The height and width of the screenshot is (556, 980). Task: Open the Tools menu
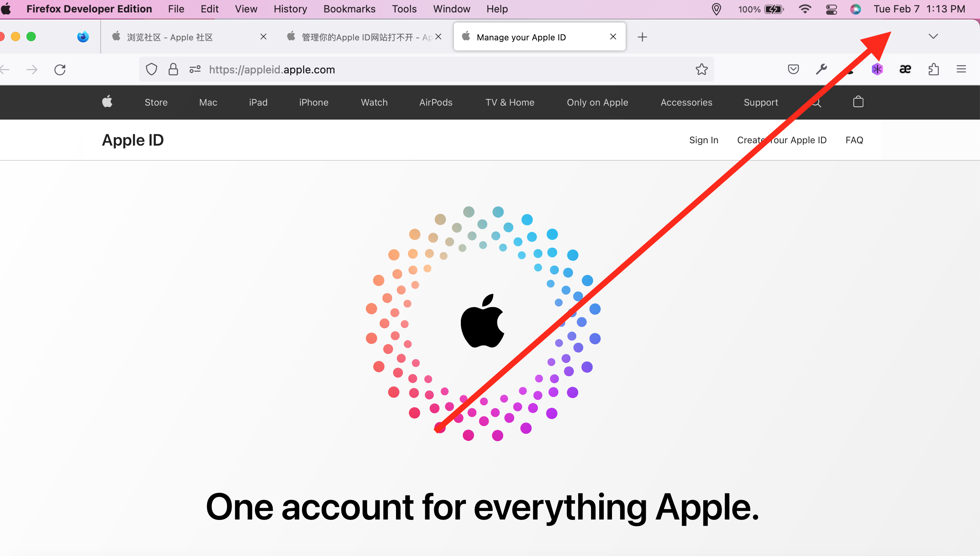[404, 9]
